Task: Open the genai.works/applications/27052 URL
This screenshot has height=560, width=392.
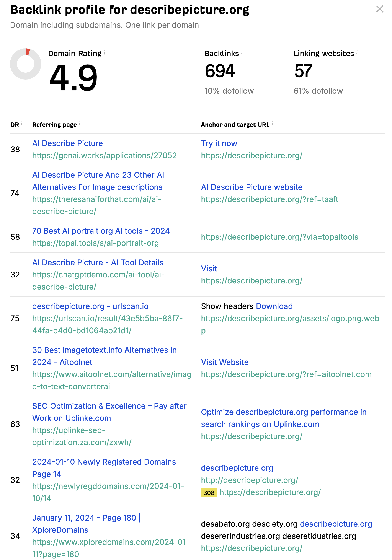Action: tap(105, 155)
